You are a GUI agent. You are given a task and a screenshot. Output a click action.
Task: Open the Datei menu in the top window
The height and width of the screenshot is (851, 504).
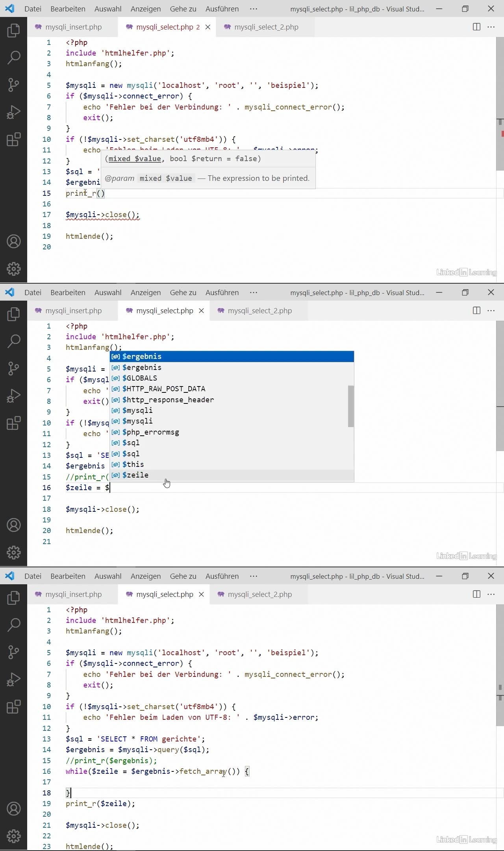33,9
